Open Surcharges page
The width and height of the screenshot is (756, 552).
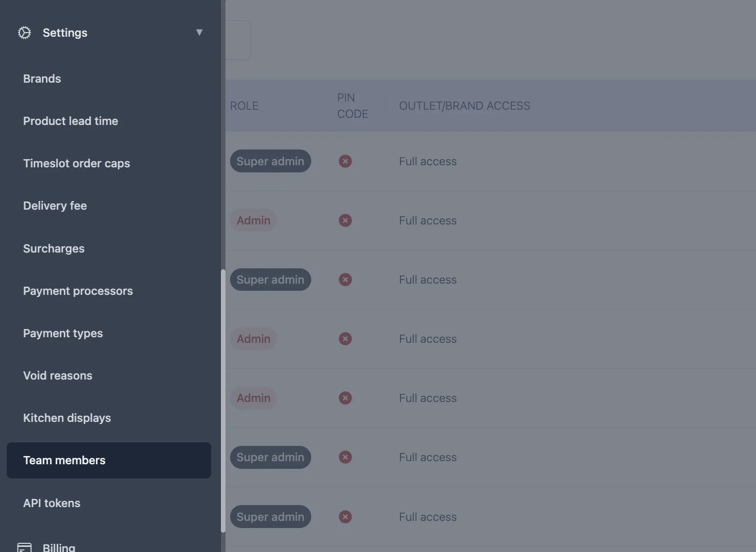coord(54,248)
